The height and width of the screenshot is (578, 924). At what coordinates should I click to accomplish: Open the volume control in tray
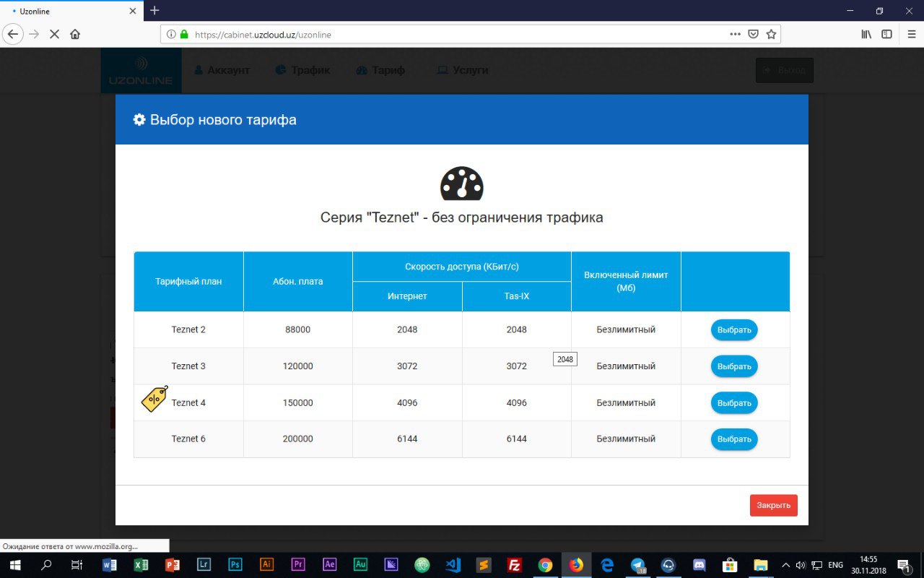801,565
